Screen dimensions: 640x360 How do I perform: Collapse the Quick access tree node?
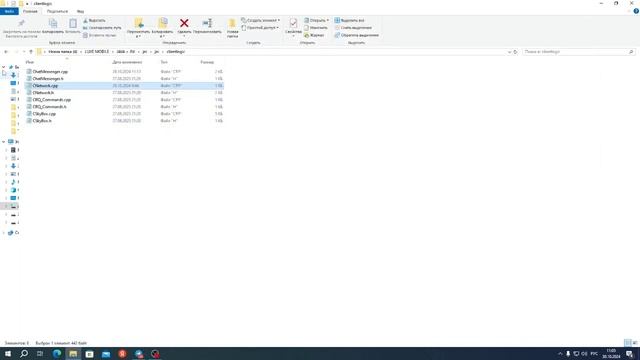[x=4, y=67]
